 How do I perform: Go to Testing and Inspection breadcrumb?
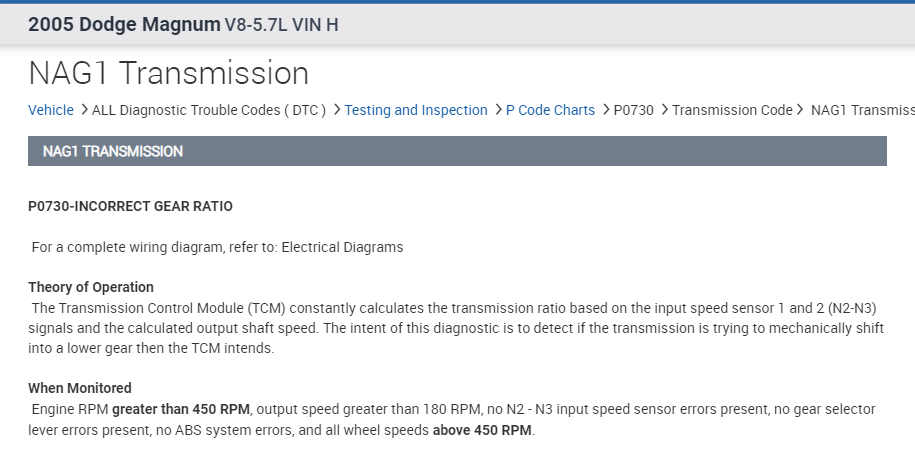click(x=416, y=110)
